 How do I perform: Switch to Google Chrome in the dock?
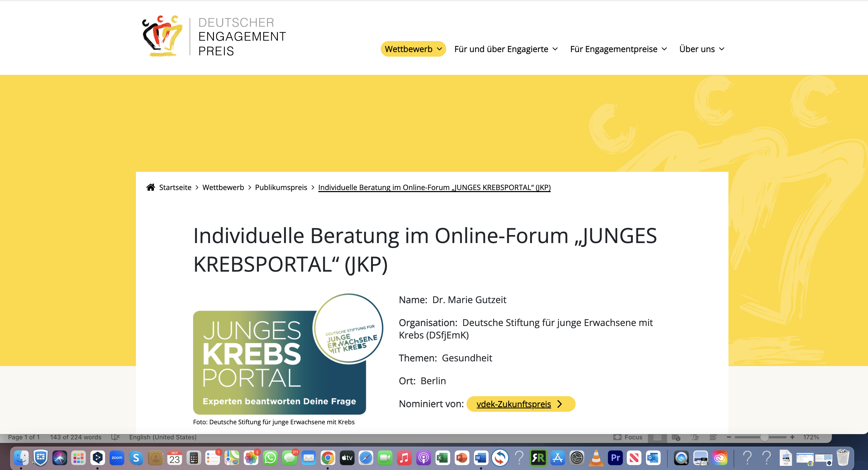[x=328, y=458]
